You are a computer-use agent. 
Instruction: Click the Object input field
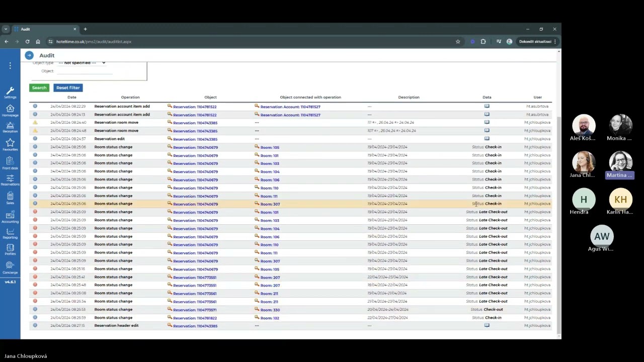click(85, 71)
